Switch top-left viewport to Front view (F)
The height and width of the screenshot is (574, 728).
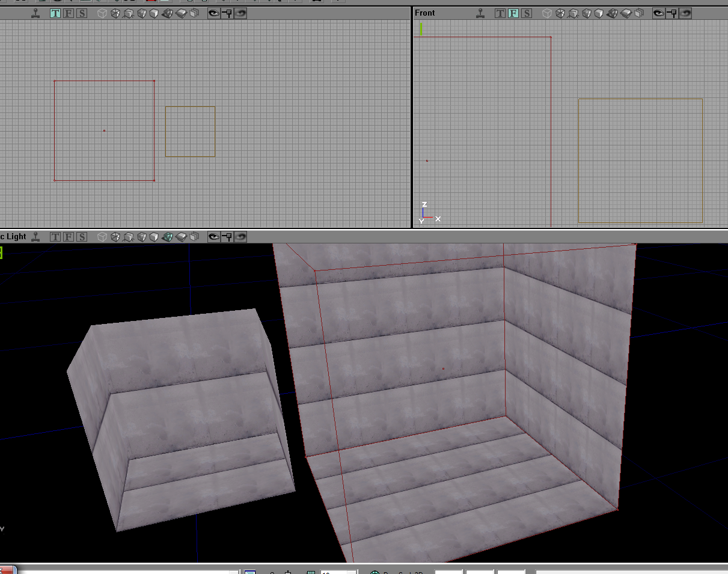pos(69,13)
